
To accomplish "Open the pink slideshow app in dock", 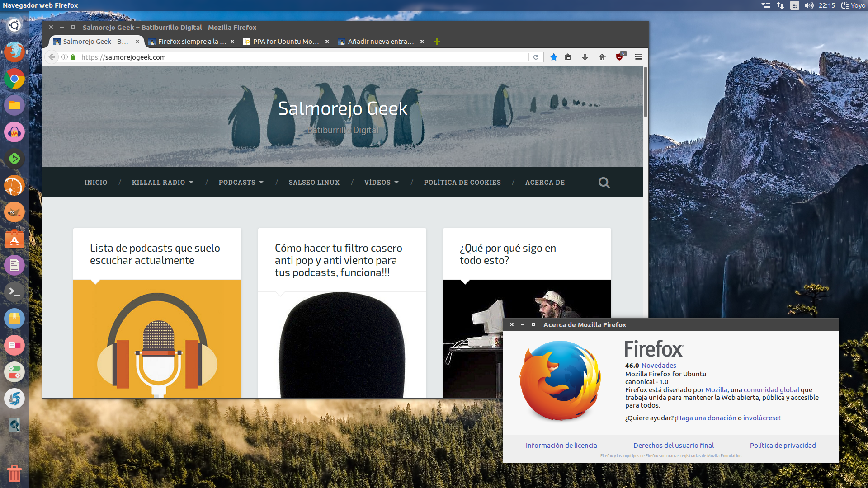I will [x=14, y=345].
